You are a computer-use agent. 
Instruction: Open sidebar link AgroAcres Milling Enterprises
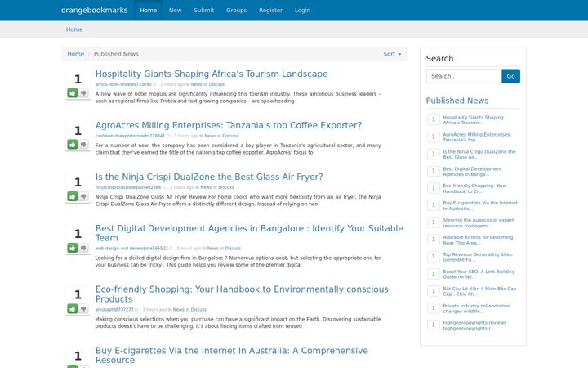[x=477, y=137]
